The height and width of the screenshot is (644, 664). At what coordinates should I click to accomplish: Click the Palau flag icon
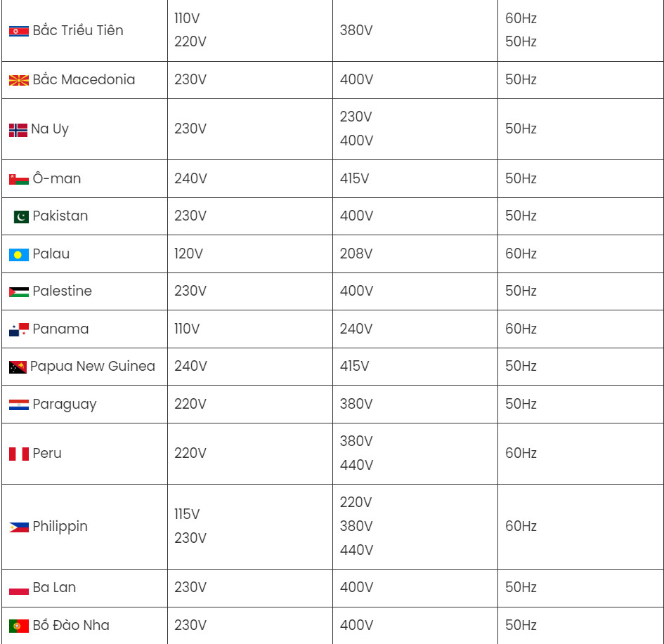19,254
